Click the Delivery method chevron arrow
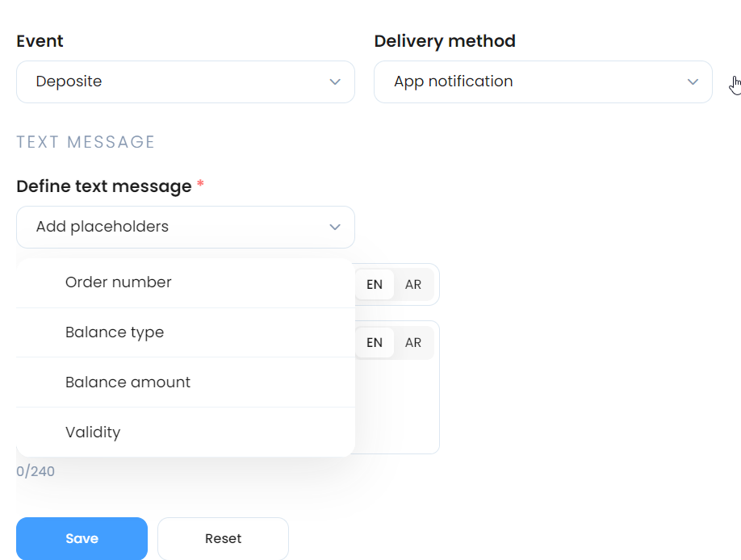 [693, 81]
